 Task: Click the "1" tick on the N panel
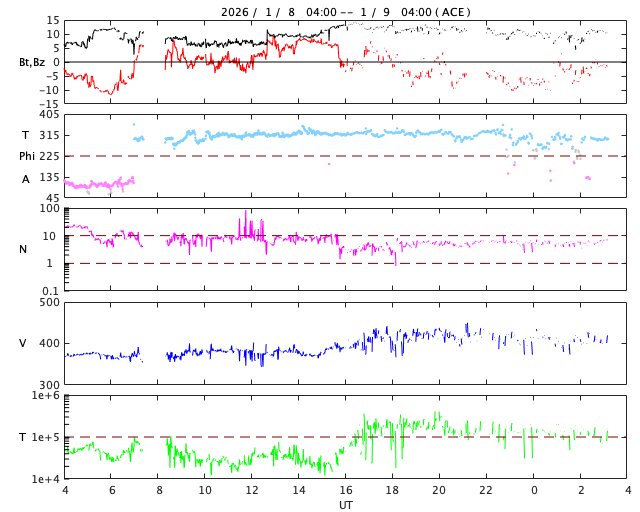(50, 263)
